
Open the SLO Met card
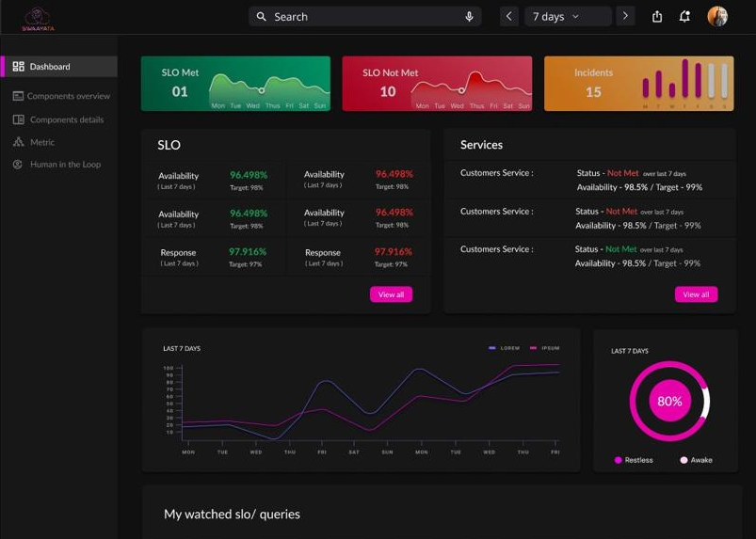point(235,84)
